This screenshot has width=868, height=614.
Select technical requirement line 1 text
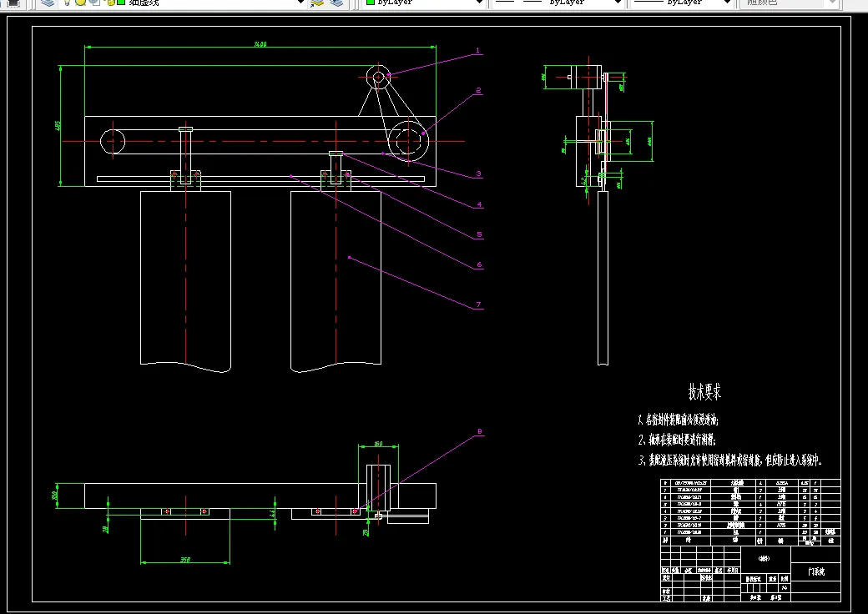point(678,420)
